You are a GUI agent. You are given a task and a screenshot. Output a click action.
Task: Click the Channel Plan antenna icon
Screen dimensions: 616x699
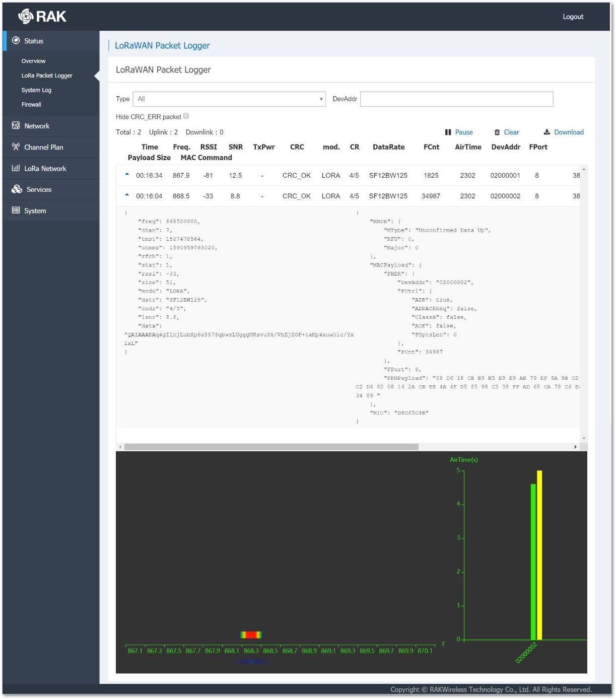coord(16,147)
